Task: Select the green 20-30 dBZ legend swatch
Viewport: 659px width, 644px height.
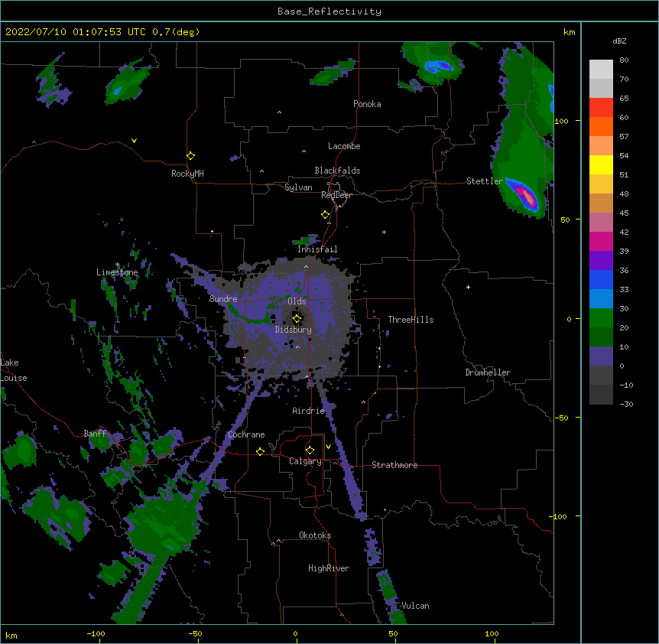Action: [601, 318]
